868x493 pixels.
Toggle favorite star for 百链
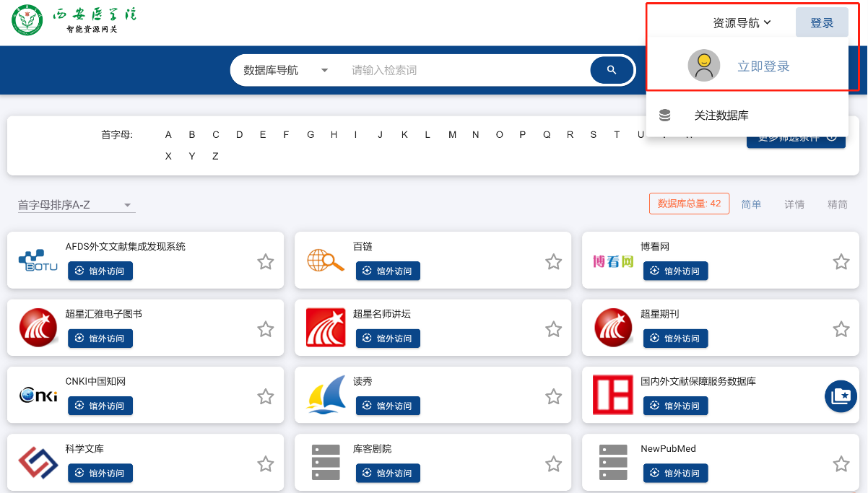click(553, 262)
